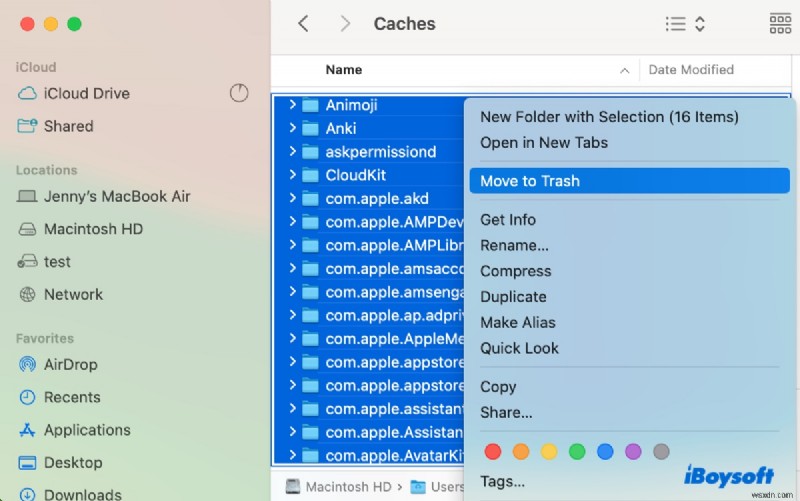Select Move to Trash
Image resolution: width=800 pixels, height=501 pixels.
(x=630, y=181)
